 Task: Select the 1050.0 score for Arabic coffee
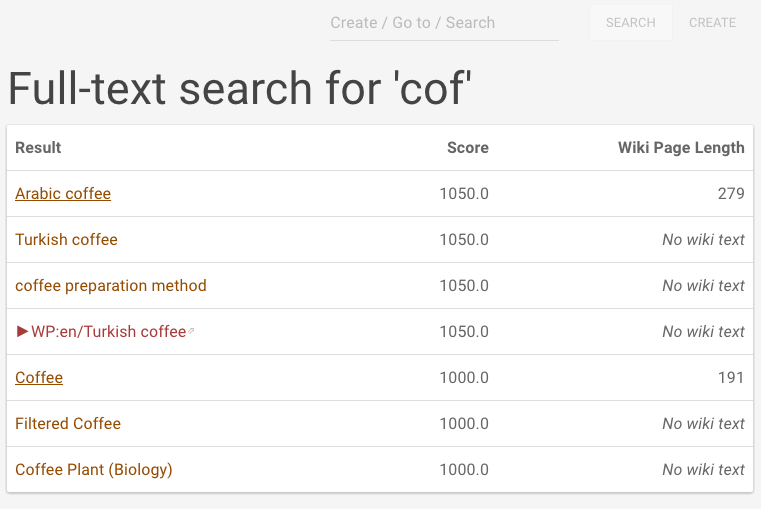[464, 194]
